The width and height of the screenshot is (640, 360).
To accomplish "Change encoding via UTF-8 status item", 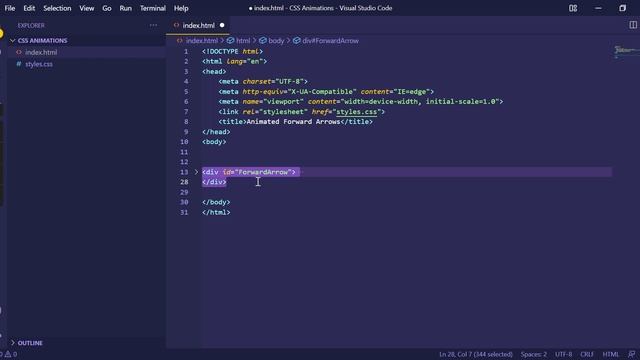I will click(x=563, y=354).
